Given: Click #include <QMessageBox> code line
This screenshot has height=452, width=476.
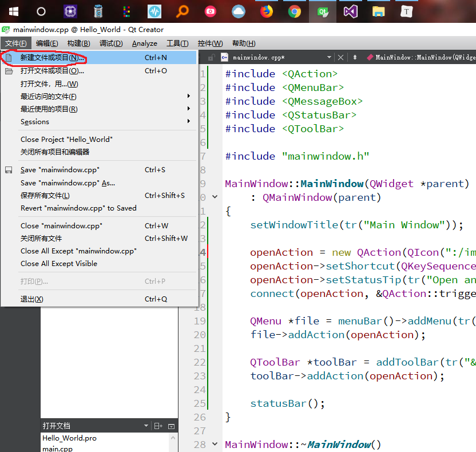Looking at the screenshot, I should 294,101.
